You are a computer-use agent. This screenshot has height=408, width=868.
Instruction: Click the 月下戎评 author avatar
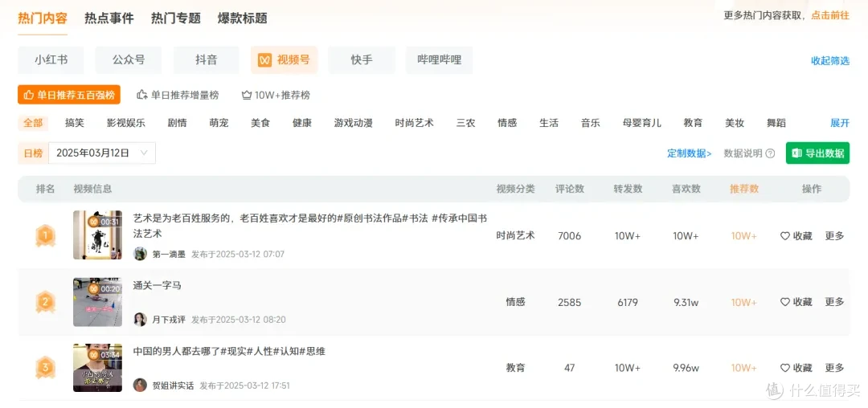(x=140, y=320)
